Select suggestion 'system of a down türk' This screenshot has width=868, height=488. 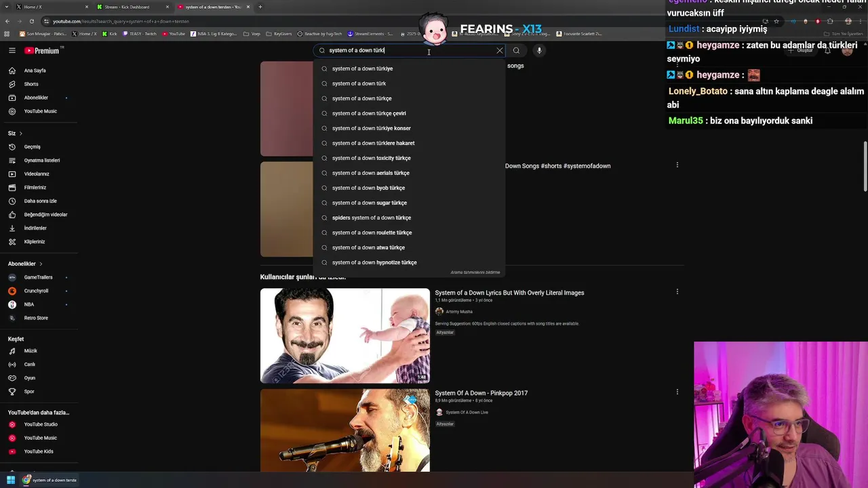409,83
